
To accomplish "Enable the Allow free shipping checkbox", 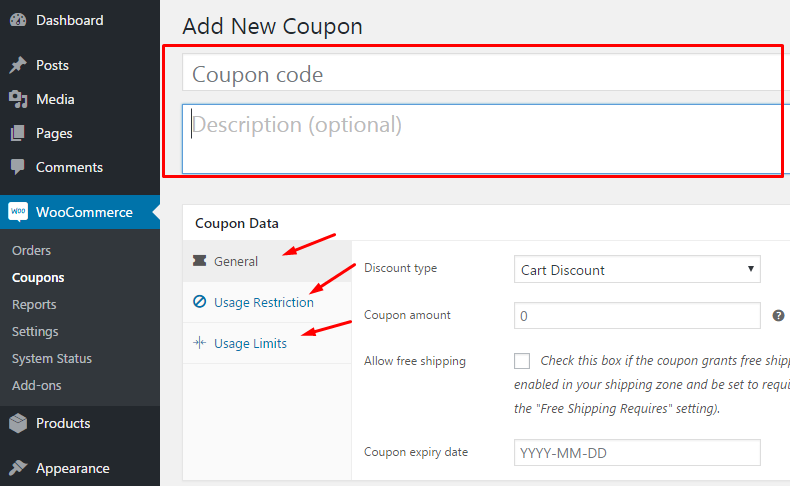I will [522, 361].
